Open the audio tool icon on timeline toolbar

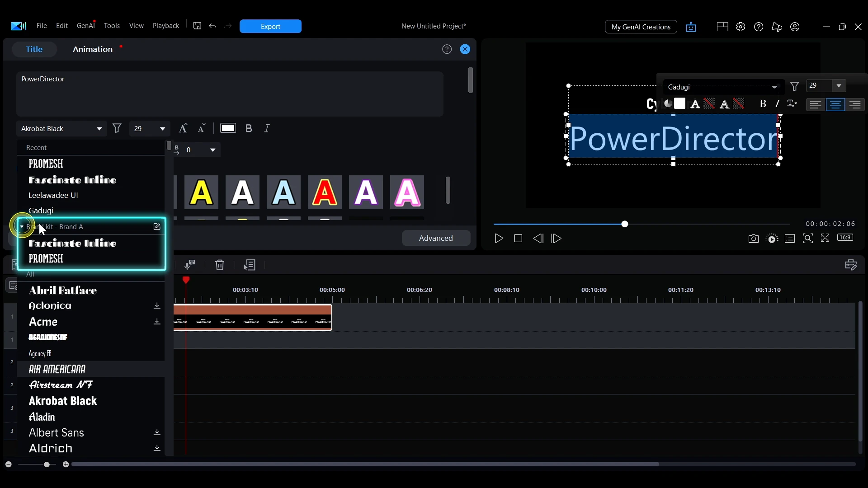pos(190,264)
